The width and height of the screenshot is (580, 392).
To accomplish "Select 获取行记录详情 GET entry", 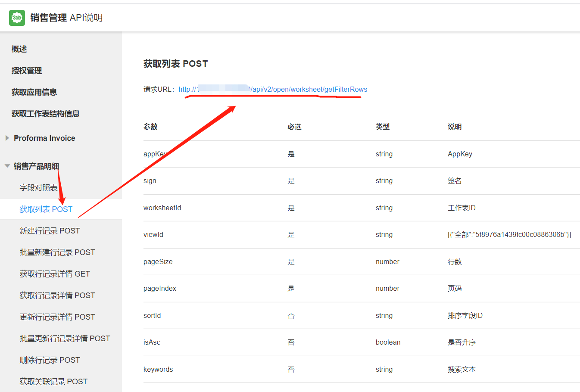I will pyautogui.click(x=55, y=274).
